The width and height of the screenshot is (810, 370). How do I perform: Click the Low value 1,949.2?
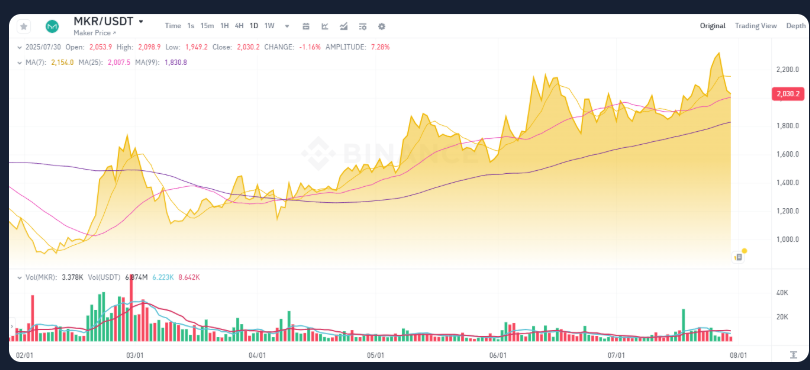(196, 47)
